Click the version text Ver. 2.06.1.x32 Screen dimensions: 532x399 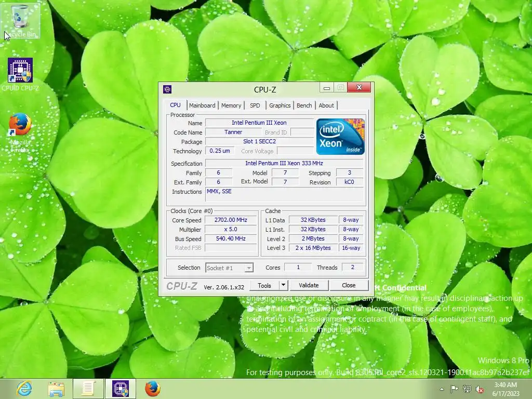224,287
